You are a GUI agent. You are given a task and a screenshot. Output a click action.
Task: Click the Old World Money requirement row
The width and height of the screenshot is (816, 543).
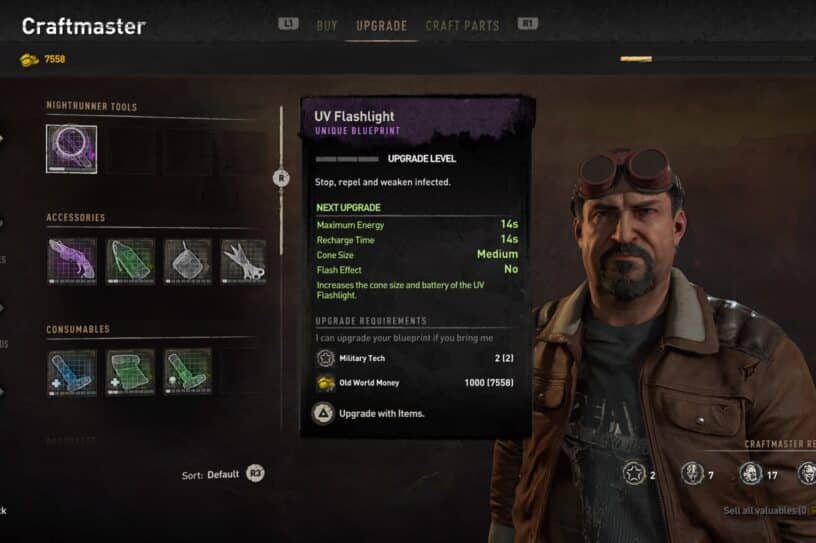click(415, 383)
